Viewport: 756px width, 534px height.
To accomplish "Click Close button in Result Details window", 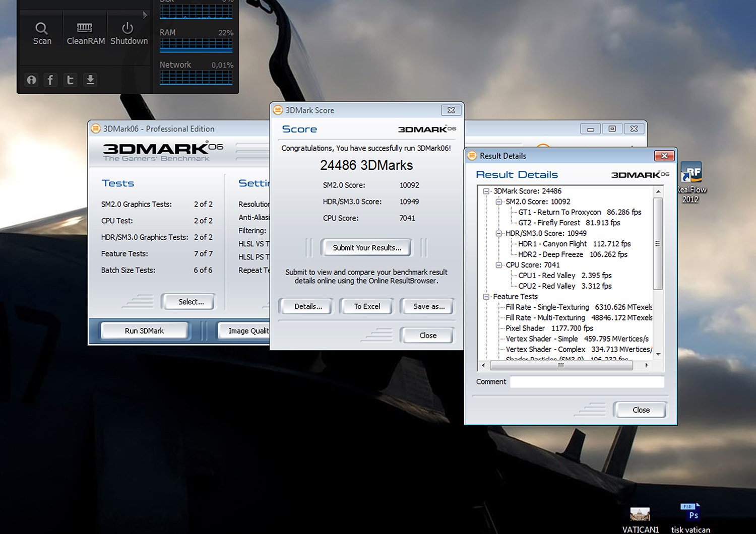I will coord(641,410).
